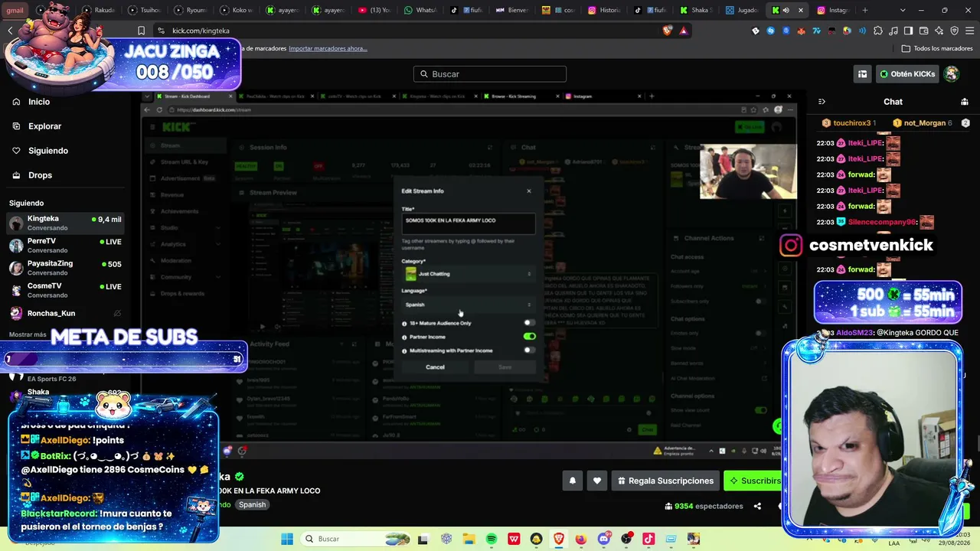
Task: Toggle Multistreaming with Partner Income switch
Action: coord(529,350)
